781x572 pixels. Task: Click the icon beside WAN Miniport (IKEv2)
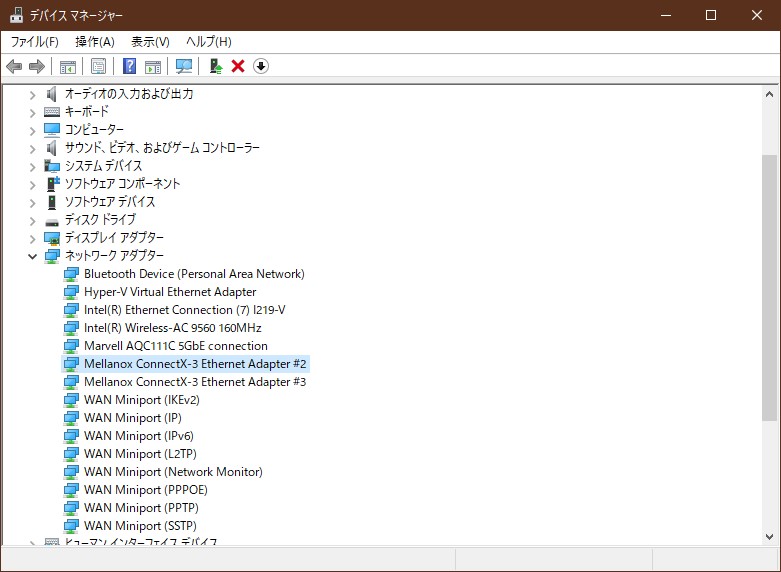(71, 400)
